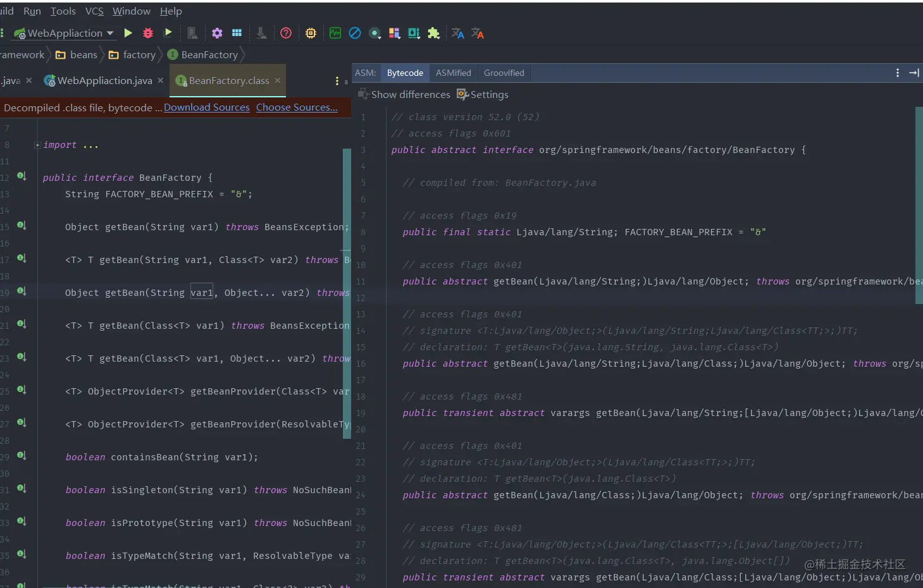
Task: Navigate to beans breadcrumb folder
Action: [x=77, y=55]
